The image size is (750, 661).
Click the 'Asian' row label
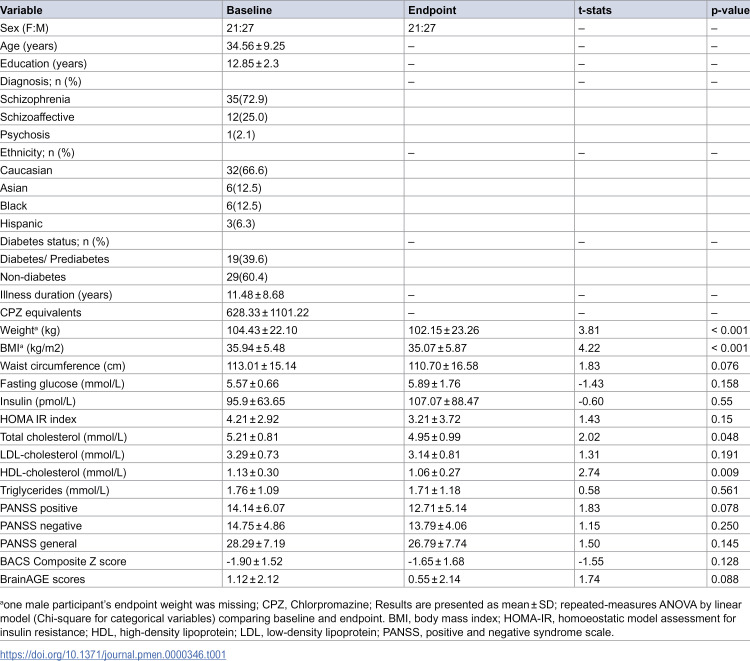[x=14, y=188]
